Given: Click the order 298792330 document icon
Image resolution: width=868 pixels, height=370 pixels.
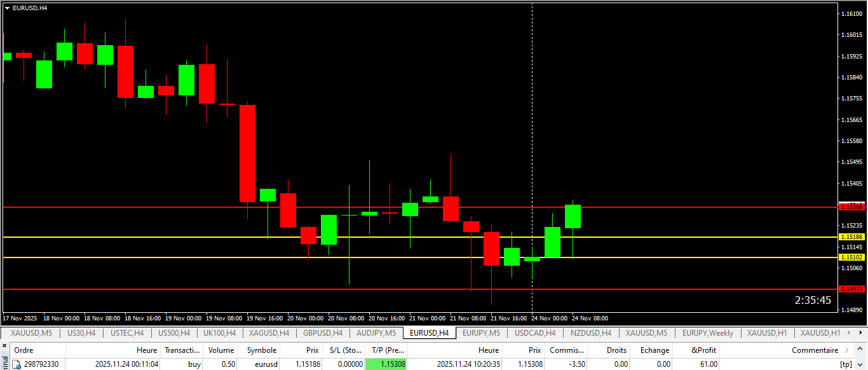Looking at the screenshot, I should (17, 364).
